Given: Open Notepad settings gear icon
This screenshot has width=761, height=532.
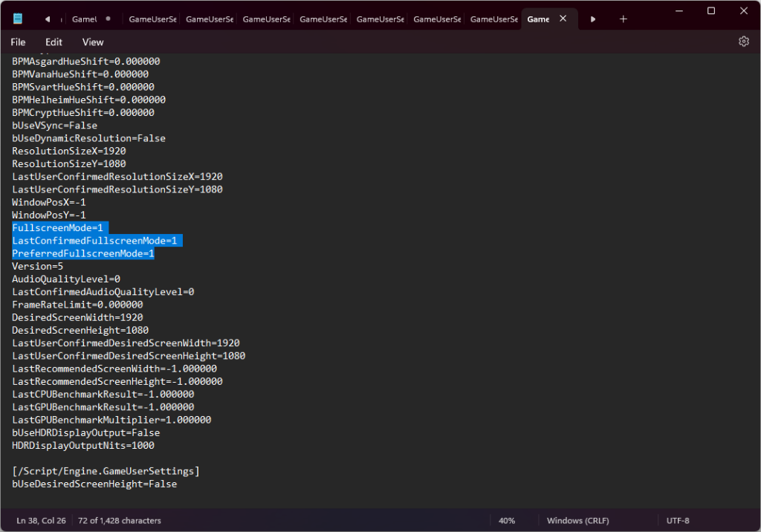Looking at the screenshot, I should 743,42.
